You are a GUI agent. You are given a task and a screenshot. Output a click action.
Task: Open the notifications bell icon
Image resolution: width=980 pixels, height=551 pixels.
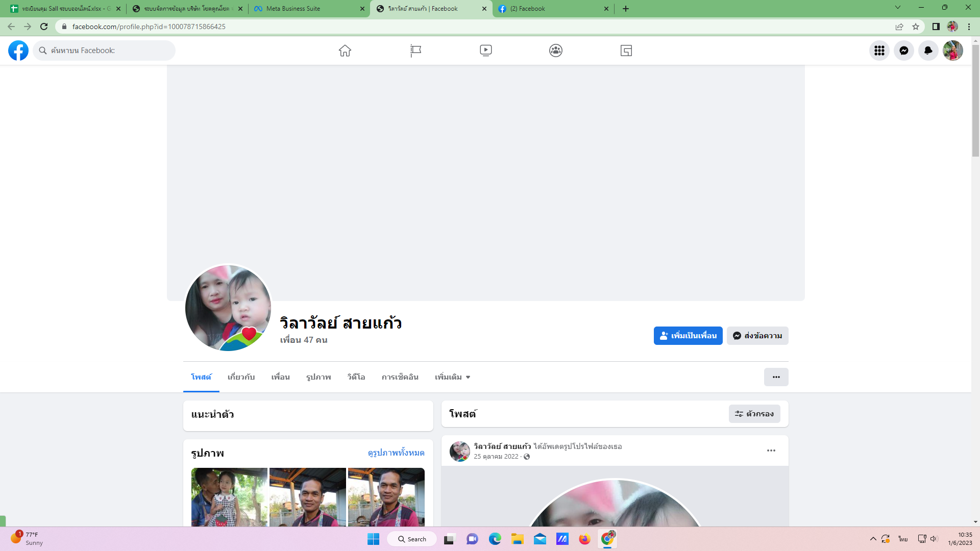928,51
